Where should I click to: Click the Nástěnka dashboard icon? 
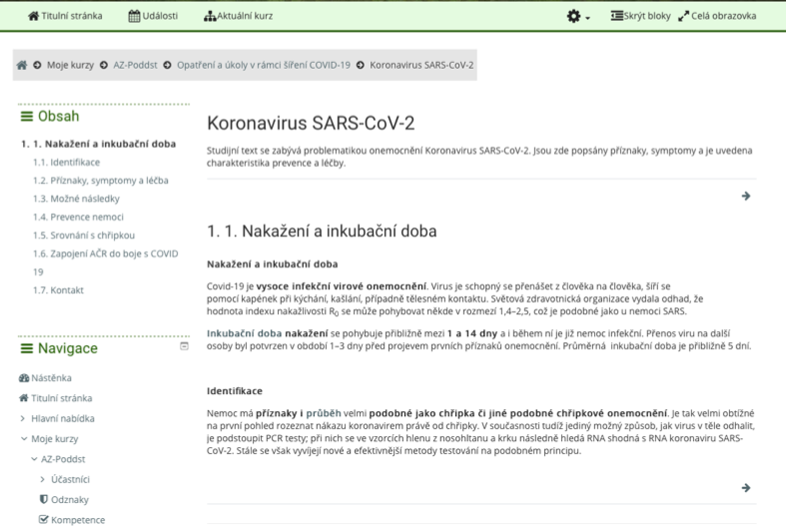(x=24, y=378)
